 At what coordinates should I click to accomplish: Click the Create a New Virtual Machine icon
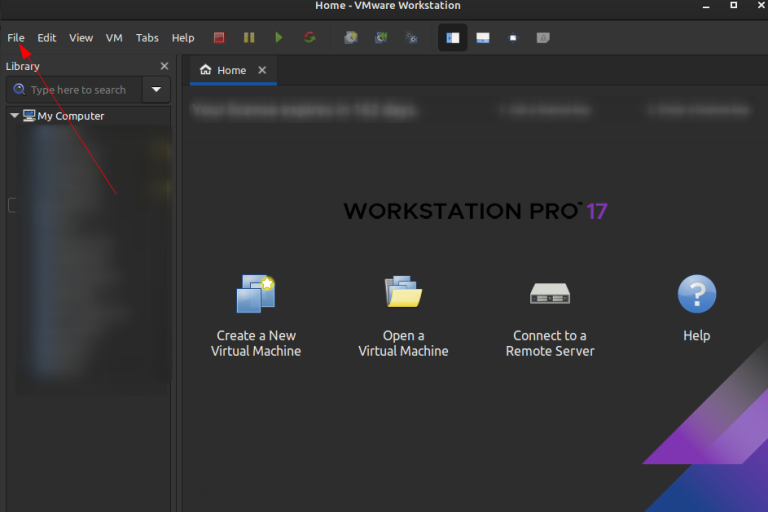[255, 294]
